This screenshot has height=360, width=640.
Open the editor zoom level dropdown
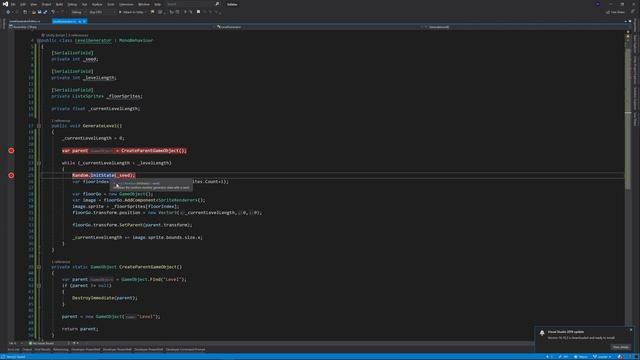(x=16, y=343)
